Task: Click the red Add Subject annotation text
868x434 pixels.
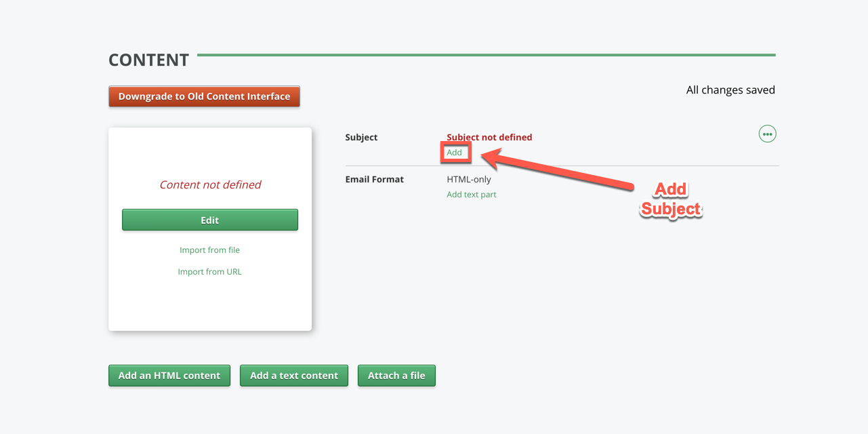Action: pos(671,199)
